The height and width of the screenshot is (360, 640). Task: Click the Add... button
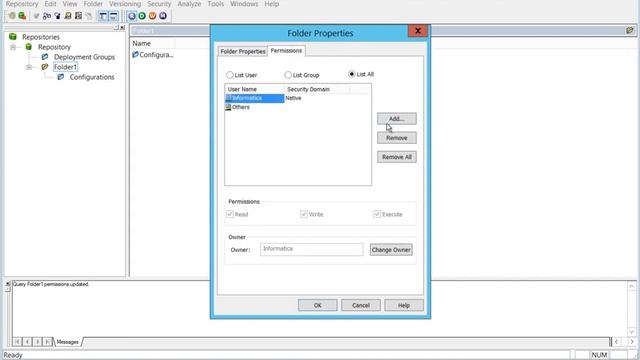tap(397, 118)
